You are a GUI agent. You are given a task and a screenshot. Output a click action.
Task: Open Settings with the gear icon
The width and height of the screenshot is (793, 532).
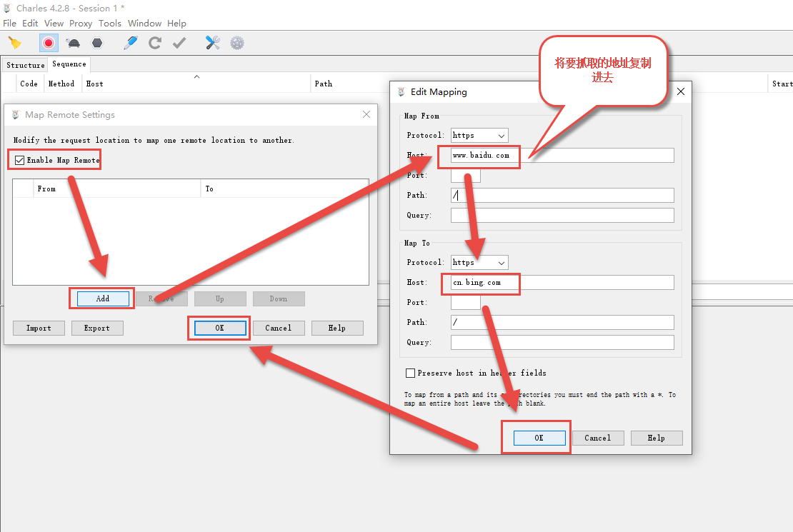coord(237,43)
